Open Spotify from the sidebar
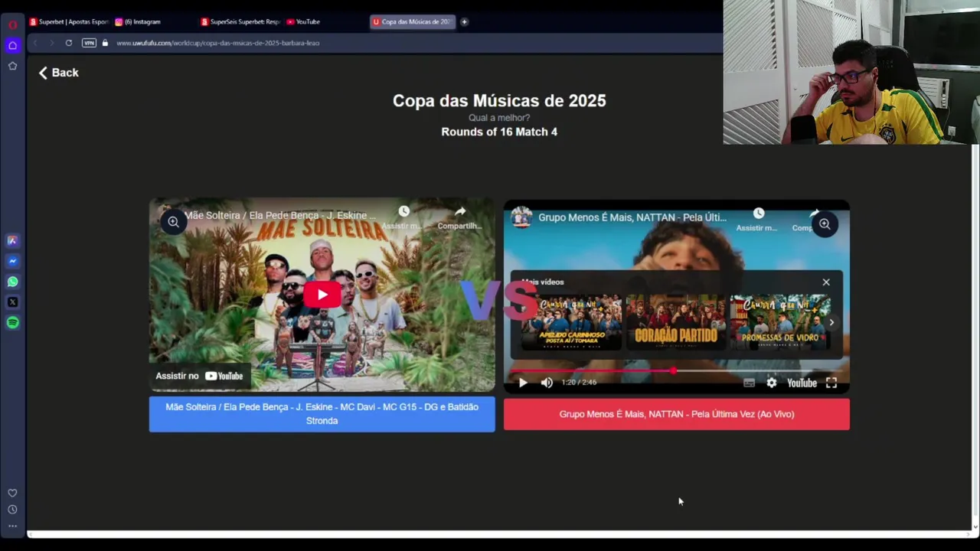The height and width of the screenshot is (551, 980). [x=12, y=323]
